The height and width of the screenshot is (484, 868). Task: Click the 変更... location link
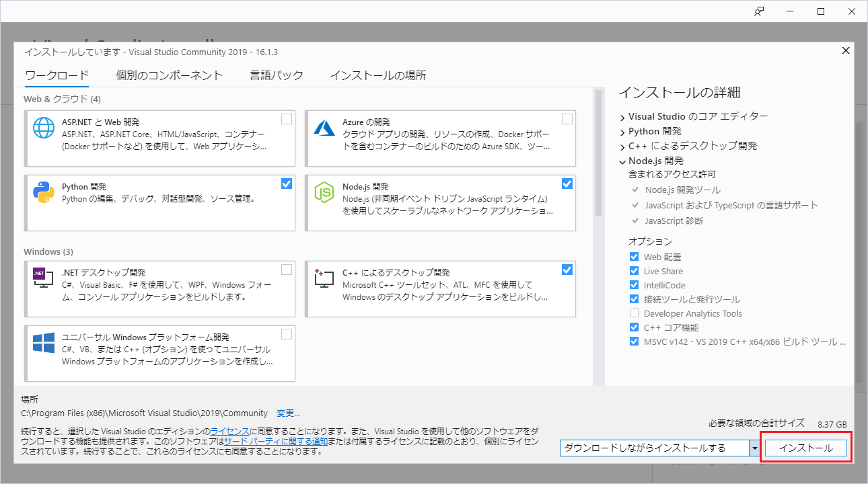pos(288,413)
